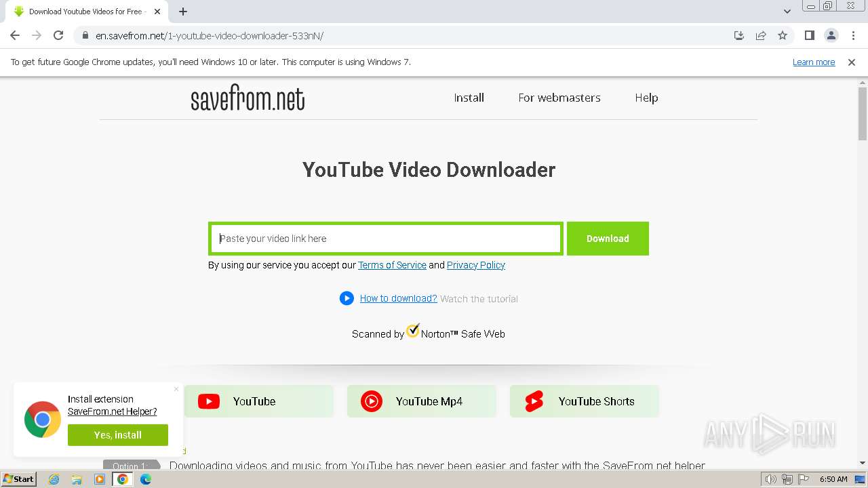Click the 6:50 AM clock
The width and height of the screenshot is (868, 488).
tap(833, 479)
